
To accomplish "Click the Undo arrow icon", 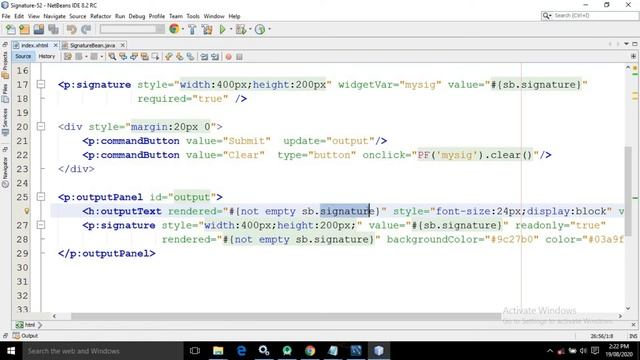I will tap(71, 29).
